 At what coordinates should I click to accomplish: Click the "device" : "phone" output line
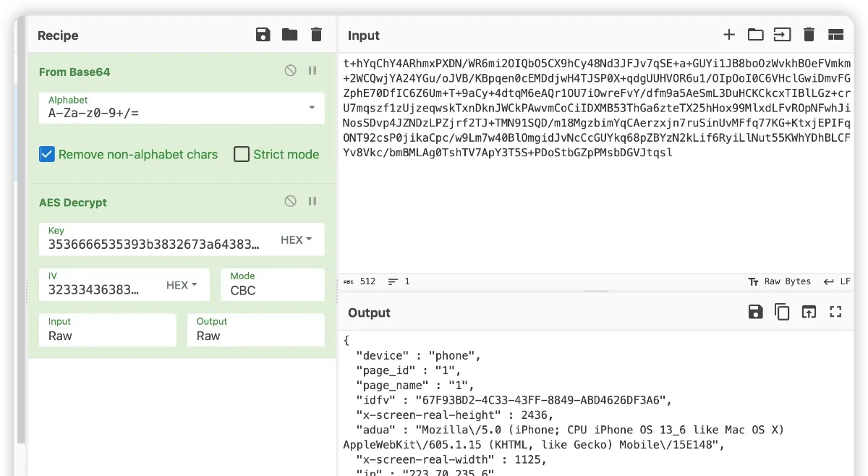pos(418,355)
